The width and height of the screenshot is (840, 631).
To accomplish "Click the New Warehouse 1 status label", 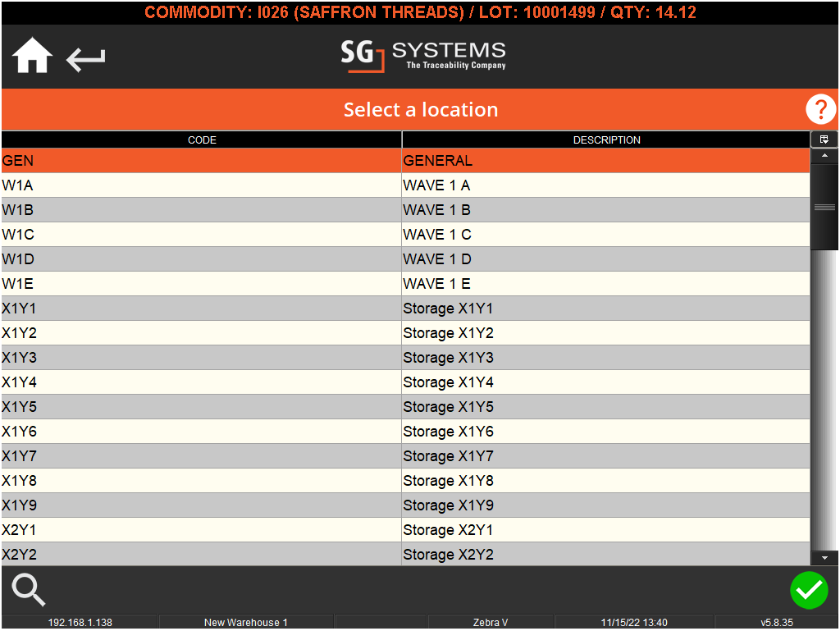I will 245,622.
